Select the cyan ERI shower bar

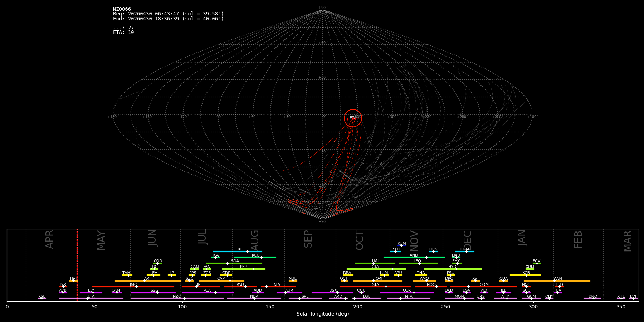pos(238,252)
